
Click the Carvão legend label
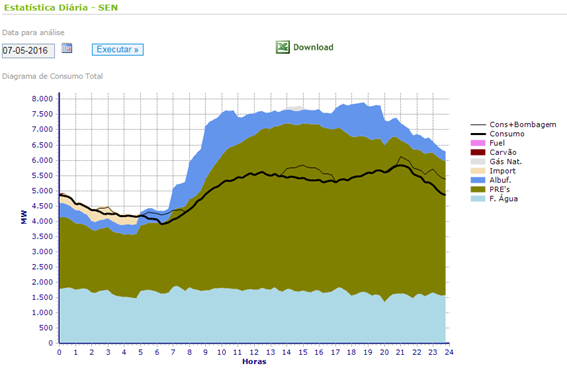tap(503, 152)
